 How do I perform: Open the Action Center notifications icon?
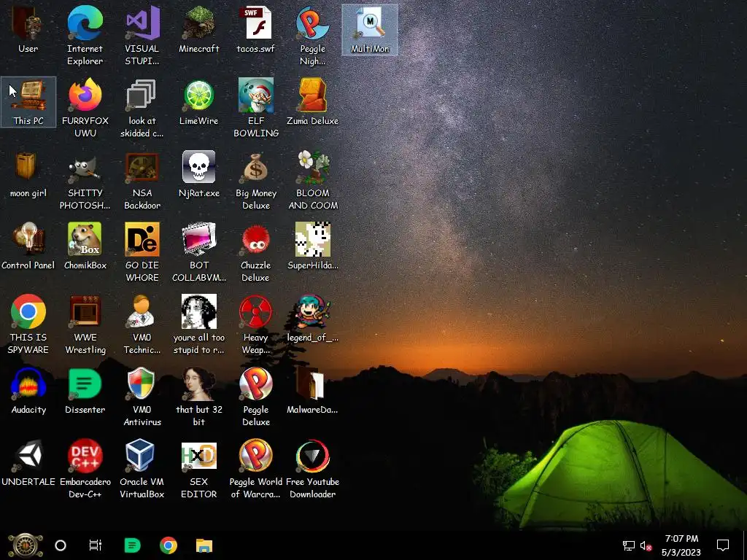pos(723,545)
